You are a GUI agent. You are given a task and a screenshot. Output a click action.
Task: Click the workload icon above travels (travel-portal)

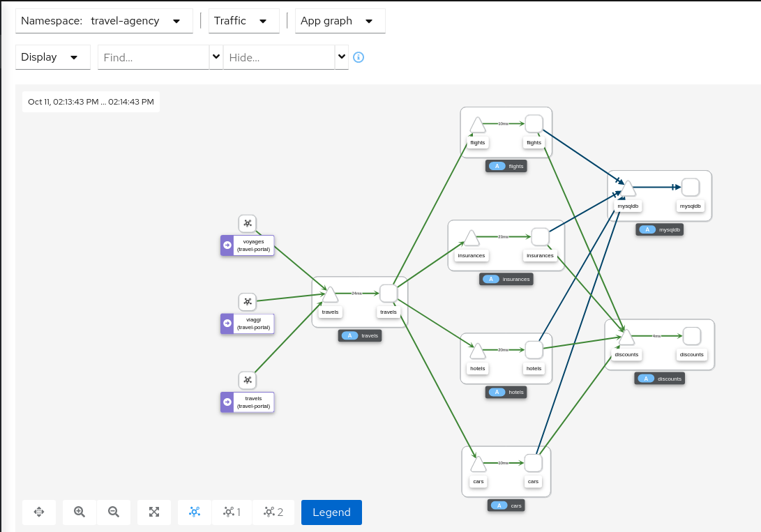click(248, 380)
